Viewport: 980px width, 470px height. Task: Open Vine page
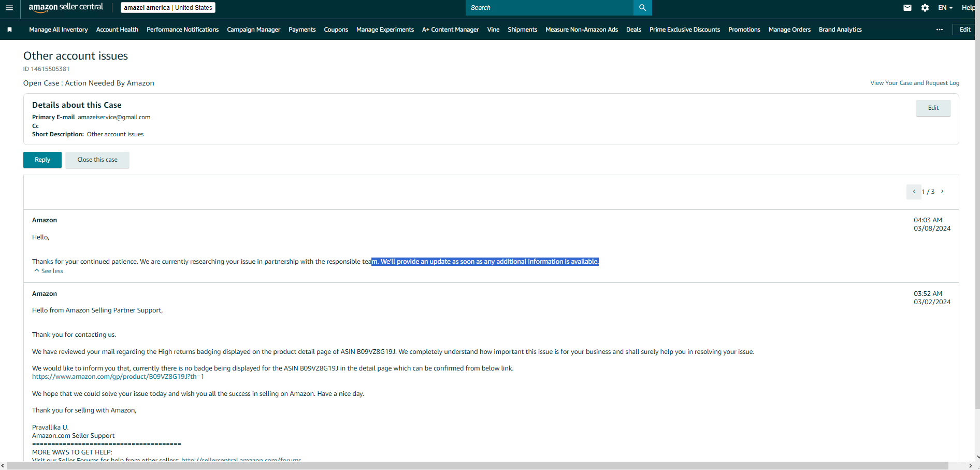coord(493,30)
